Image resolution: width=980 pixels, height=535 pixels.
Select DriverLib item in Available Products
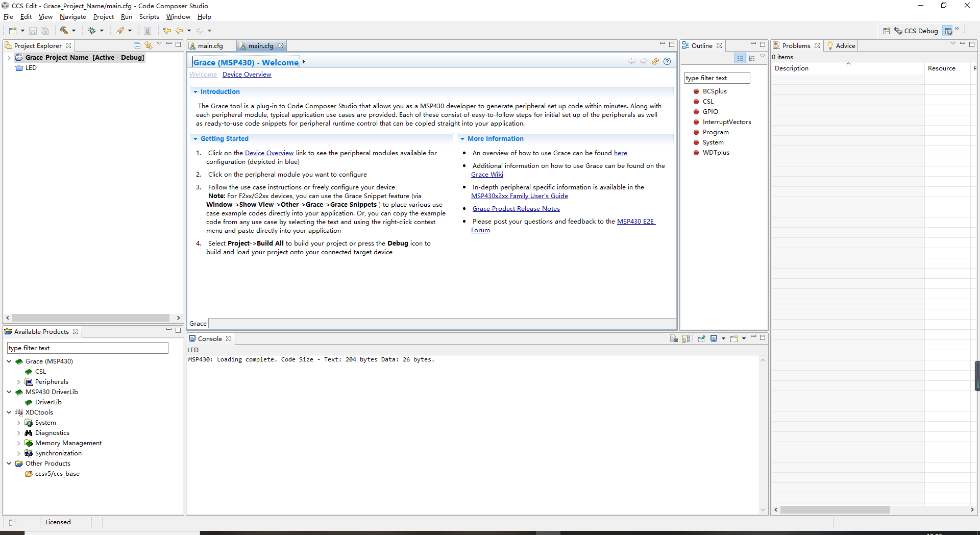(48, 402)
